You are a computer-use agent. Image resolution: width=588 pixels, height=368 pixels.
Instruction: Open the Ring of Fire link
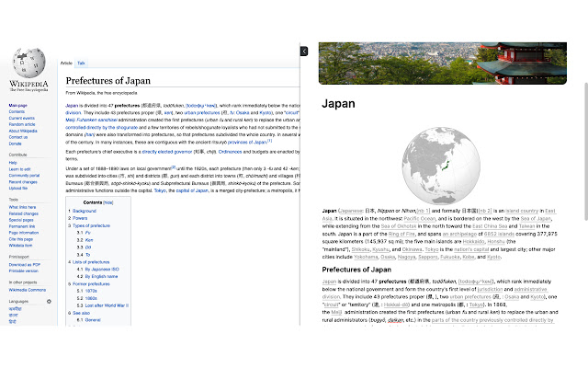click(401, 234)
